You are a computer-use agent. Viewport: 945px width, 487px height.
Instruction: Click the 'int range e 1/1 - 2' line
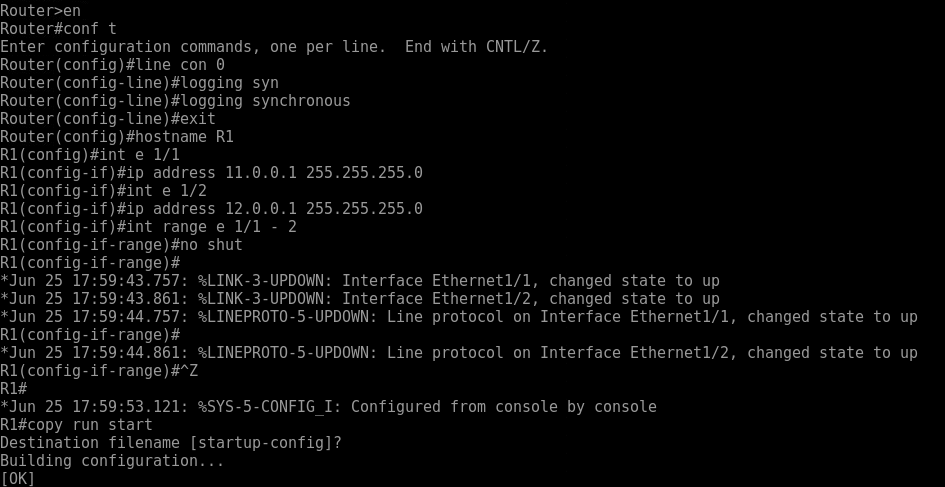(x=148, y=227)
